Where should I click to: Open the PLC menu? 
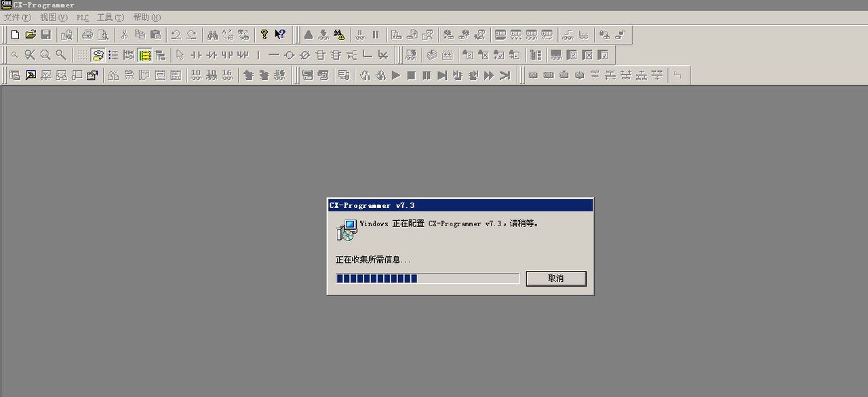81,18
